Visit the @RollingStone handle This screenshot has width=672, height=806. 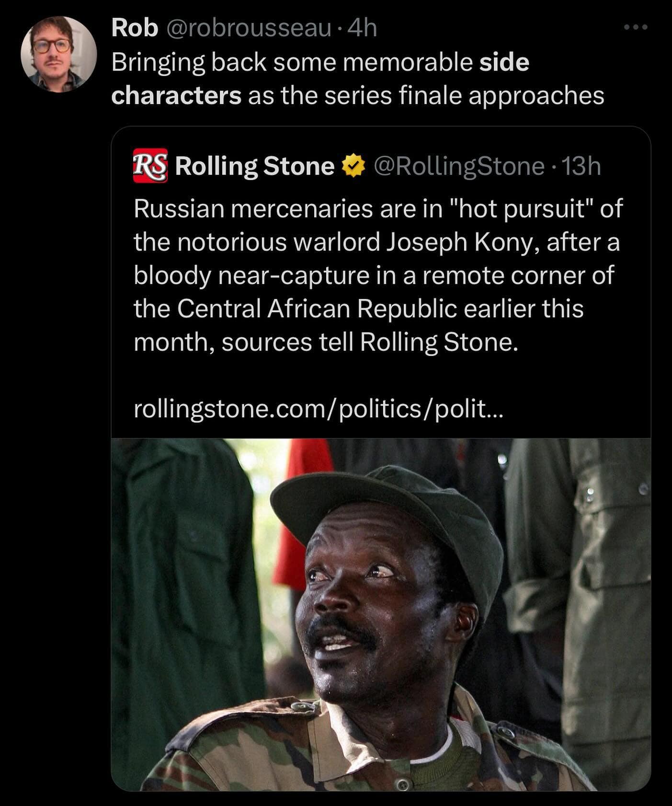459,166
